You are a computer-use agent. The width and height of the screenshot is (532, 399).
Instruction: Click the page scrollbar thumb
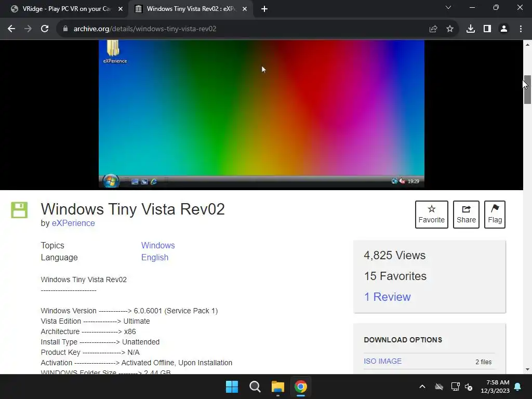(x=527, y=89)
